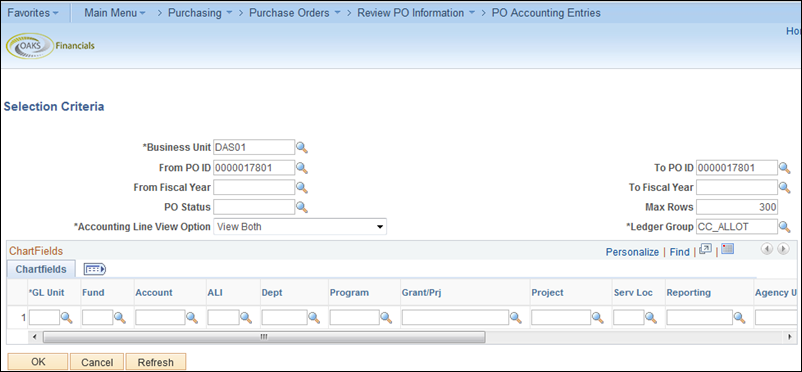Click the Personalize link

tap(632, 252)
